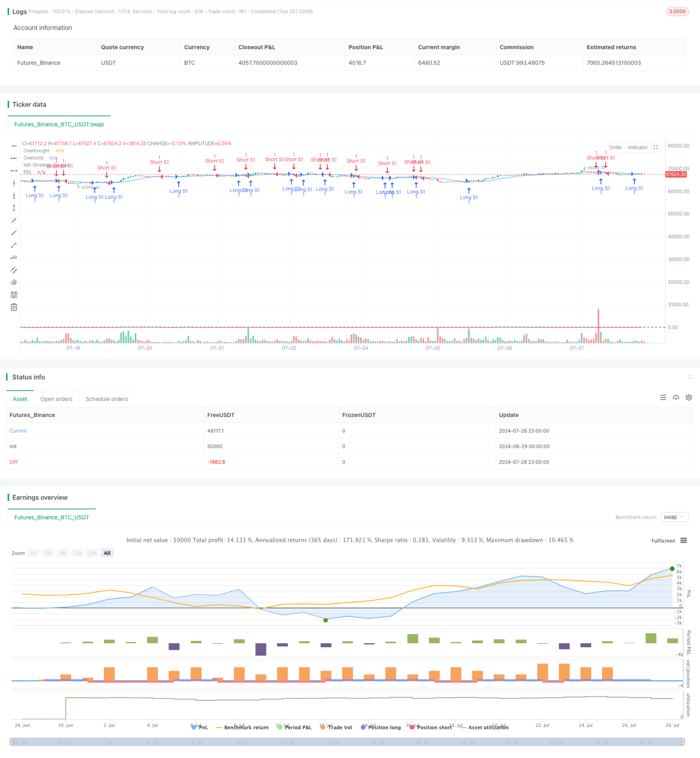Delete drawings with the trash can icon
Screen dimensions: 700x758
[14, 307]
